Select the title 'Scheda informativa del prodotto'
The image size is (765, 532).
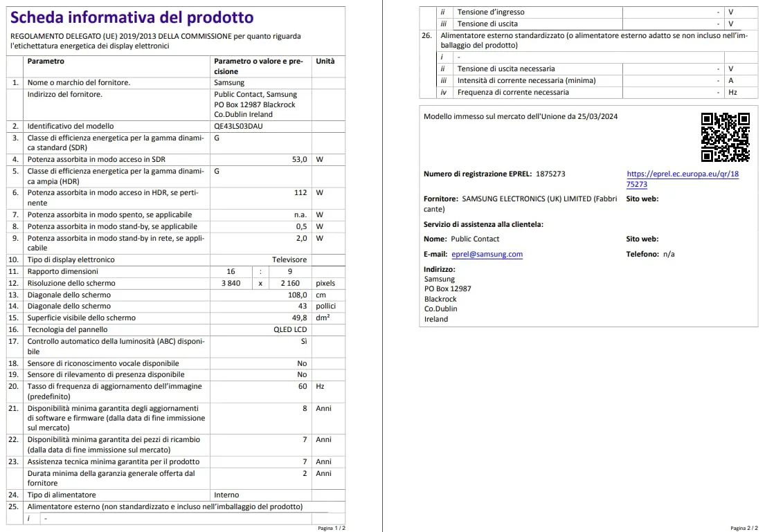tap(132, 17)
